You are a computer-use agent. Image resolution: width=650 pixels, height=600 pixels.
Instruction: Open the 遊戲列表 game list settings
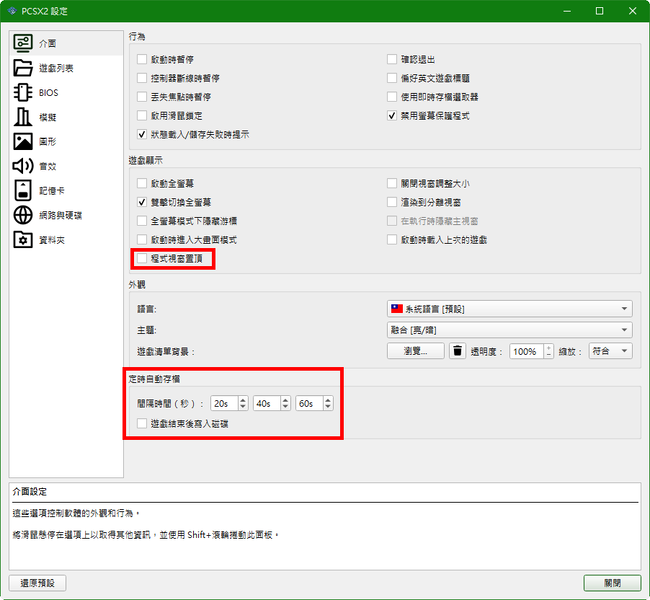(x=66, y=68)
